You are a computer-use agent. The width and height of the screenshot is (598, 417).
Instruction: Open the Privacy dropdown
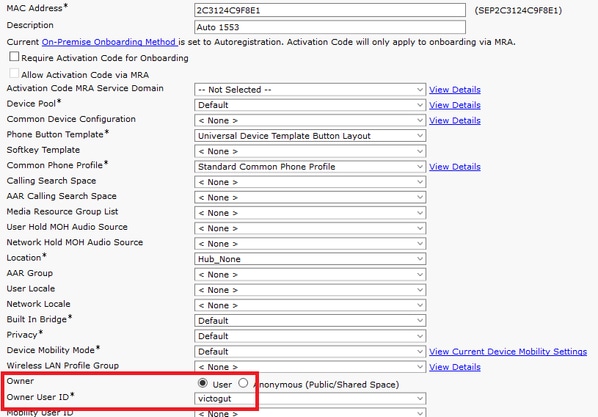[x=310, y=336]
